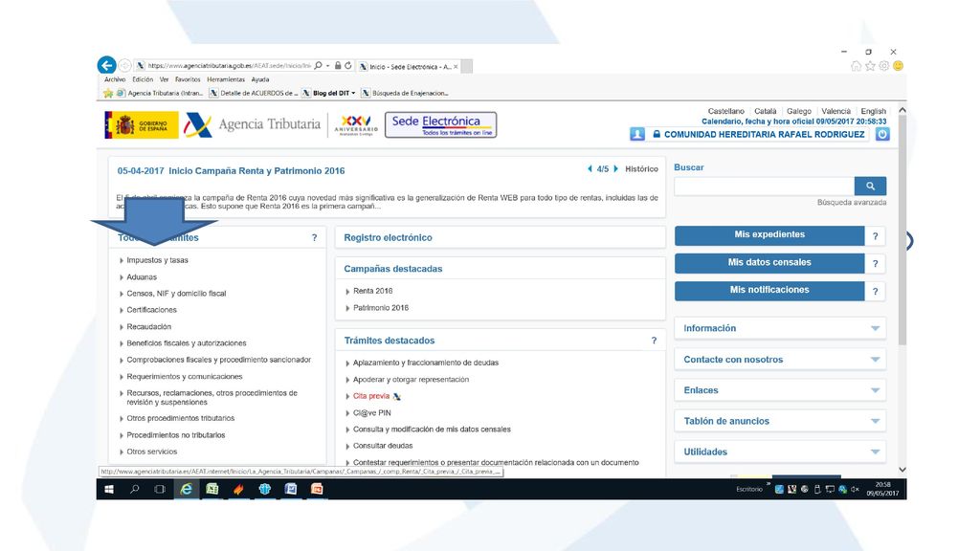The width and height of the screenshot is (980, 551).
Task: Click the taskbar search magnifier icon
Action: click(134, 489)
